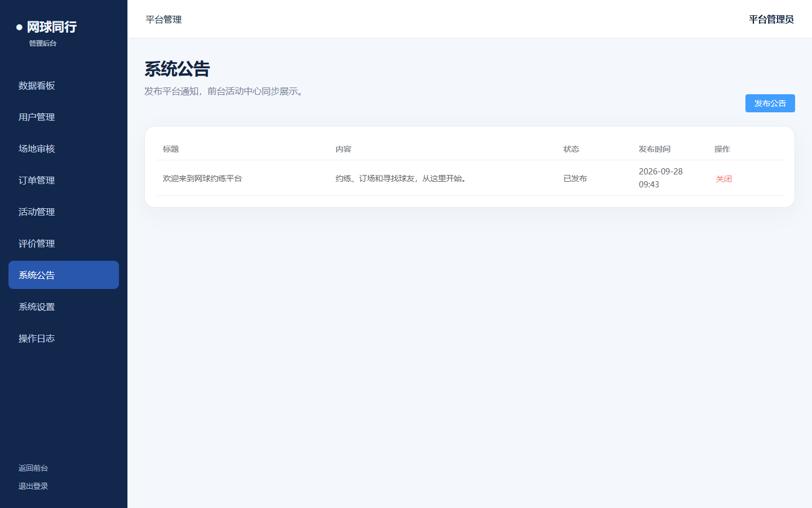
Task: Click the 平台管理 breadcrumb
Action: coord(164,19)
